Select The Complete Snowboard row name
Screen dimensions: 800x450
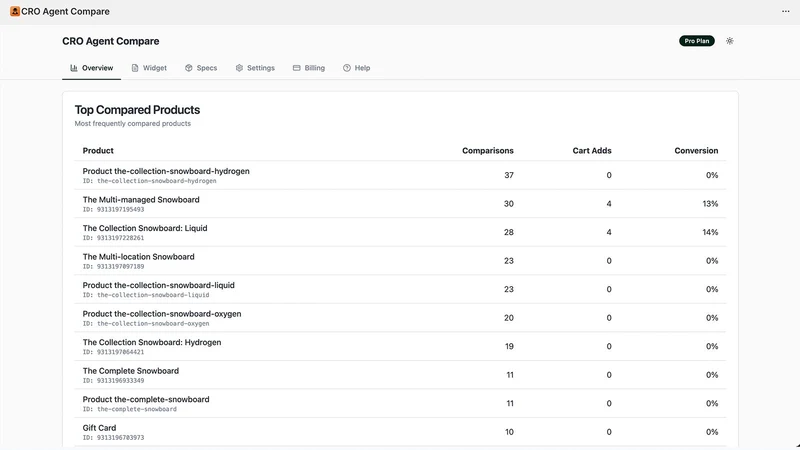click(131, 371)
